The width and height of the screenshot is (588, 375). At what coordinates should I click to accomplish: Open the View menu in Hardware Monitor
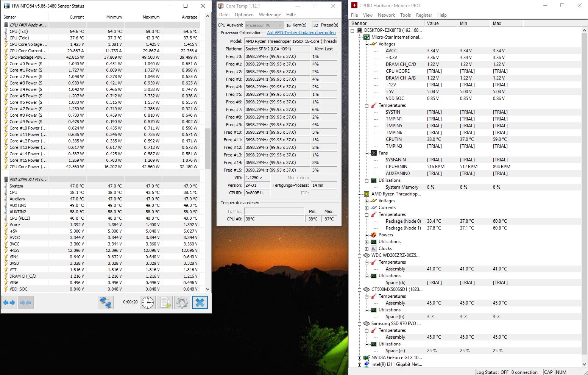(368, 15)
